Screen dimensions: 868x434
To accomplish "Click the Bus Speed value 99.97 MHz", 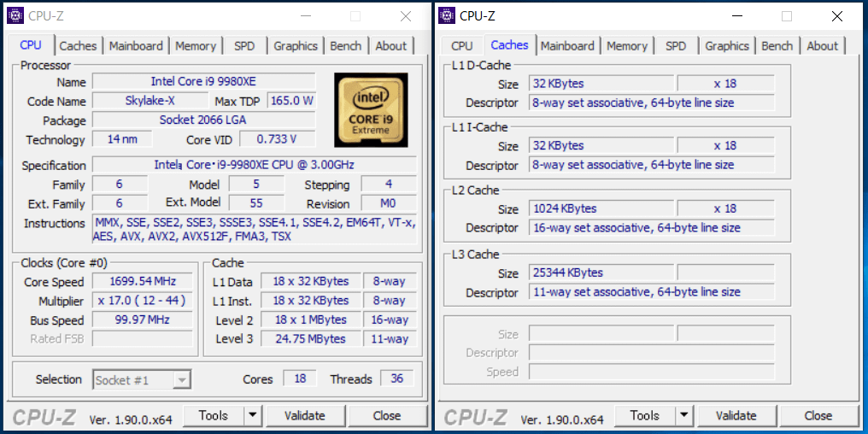I will point(143,320).
